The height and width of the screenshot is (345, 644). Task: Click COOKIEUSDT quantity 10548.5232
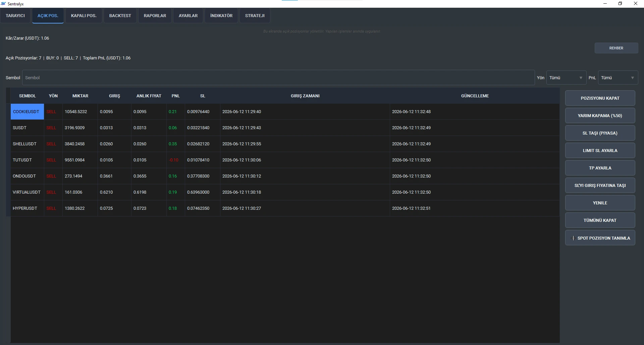(76, 112)
